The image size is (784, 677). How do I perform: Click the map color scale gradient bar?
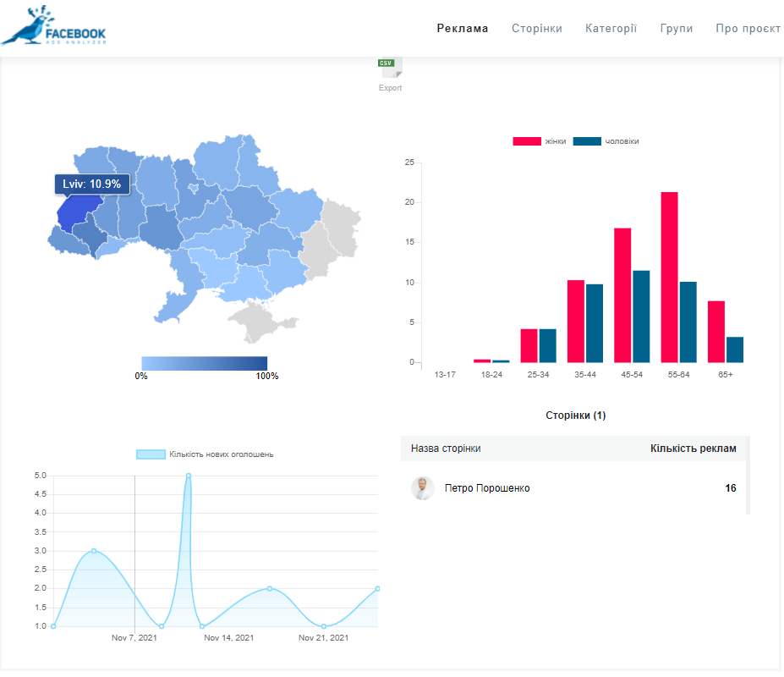pyautogui.click(x=204, y=362)
